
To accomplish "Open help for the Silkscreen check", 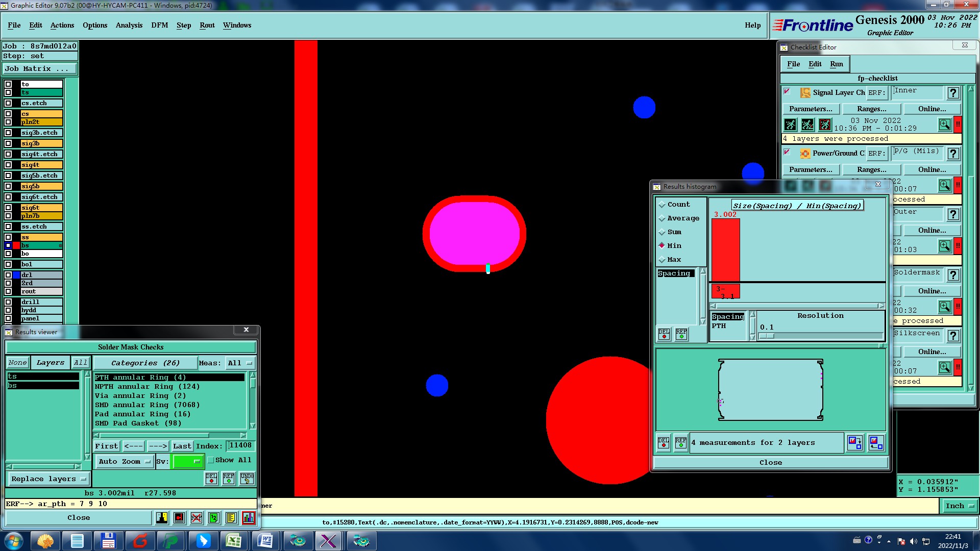I will tap(953, 336).
